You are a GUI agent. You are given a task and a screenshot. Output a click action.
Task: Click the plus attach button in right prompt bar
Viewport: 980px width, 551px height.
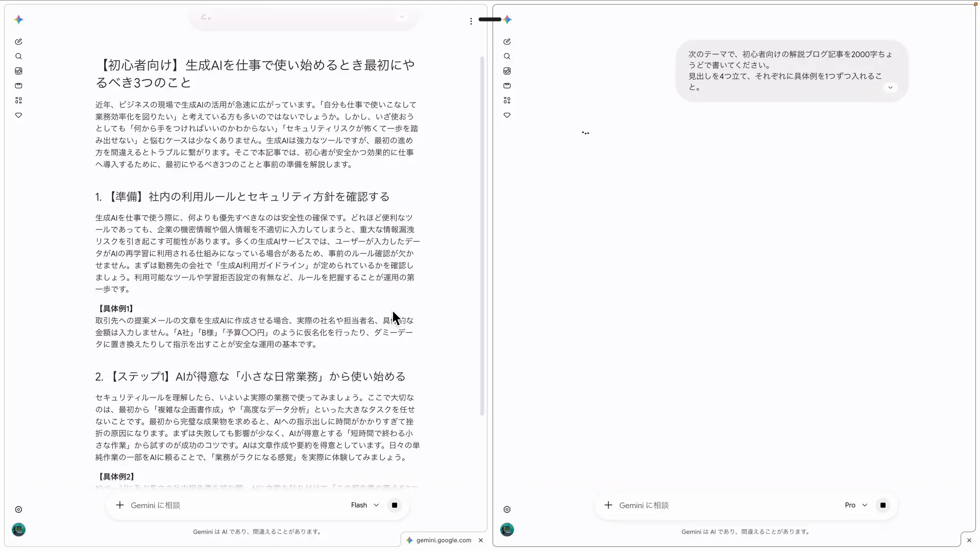608,505
